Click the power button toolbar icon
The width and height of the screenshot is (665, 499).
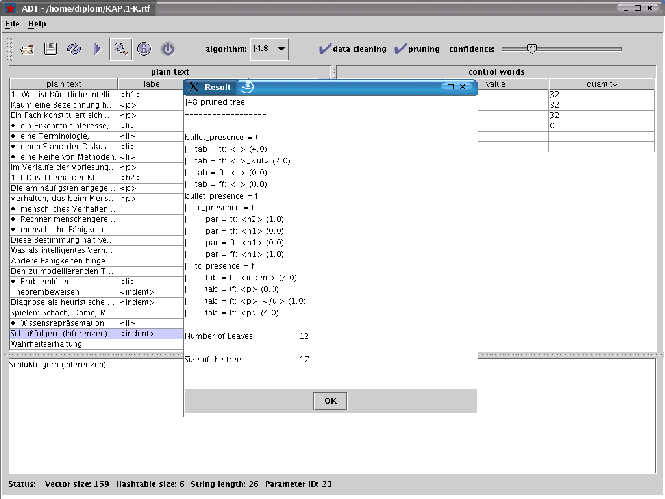[x=168, y=49]
